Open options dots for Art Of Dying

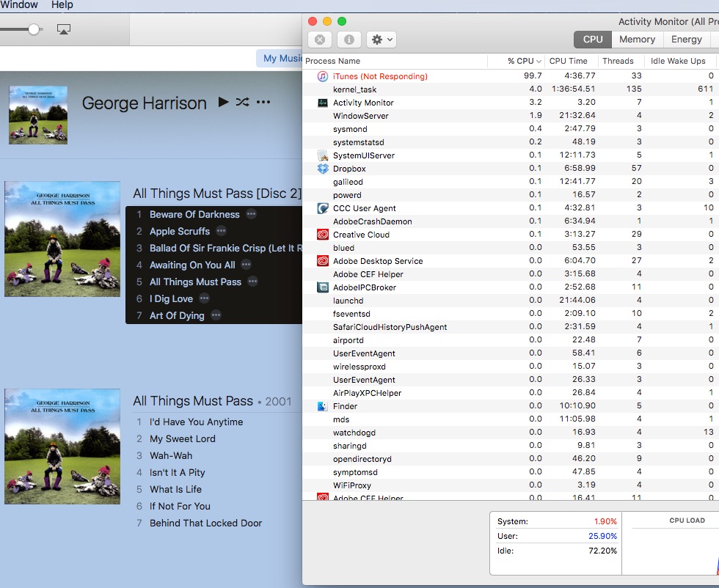216,315
